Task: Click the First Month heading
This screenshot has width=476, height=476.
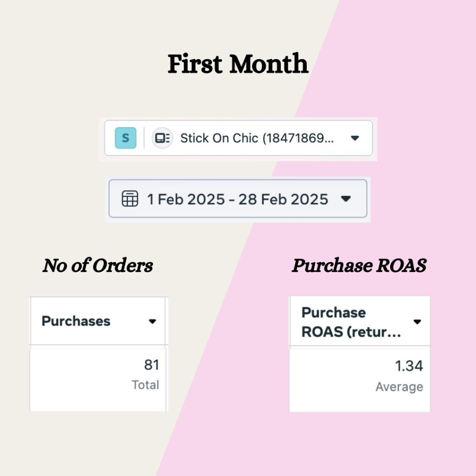Action: [238, 64]
